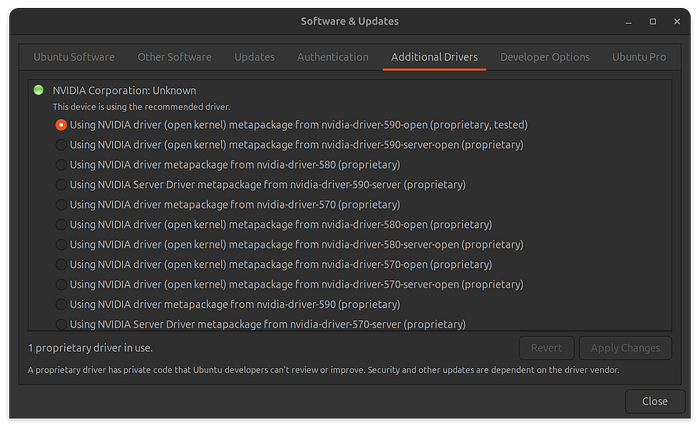
Task: Click the green NVIDIA device status icon
Action: [38, 89]
